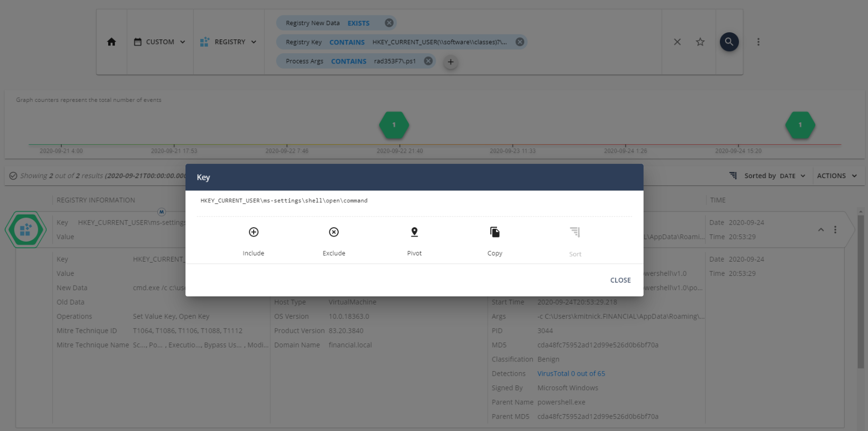Select the Registry New Data filter chip
The height and width of the screenshot is (431, 868).
(336, 23)
